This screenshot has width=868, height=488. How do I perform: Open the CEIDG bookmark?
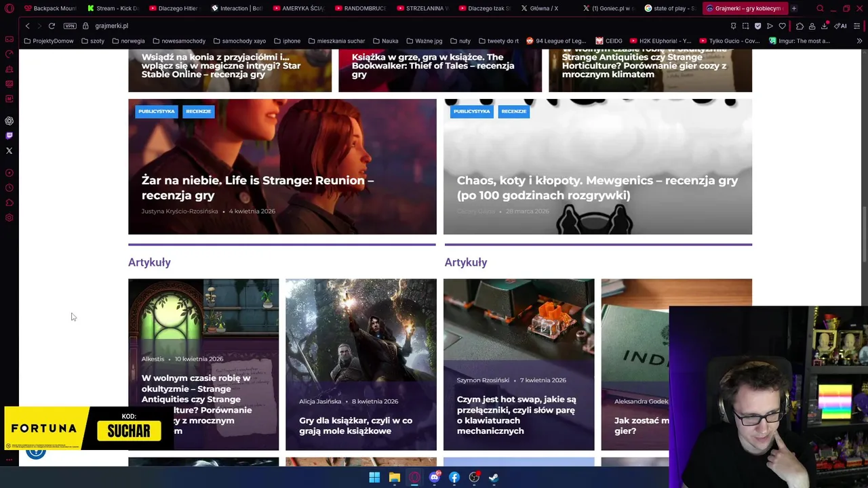(608, 41)
